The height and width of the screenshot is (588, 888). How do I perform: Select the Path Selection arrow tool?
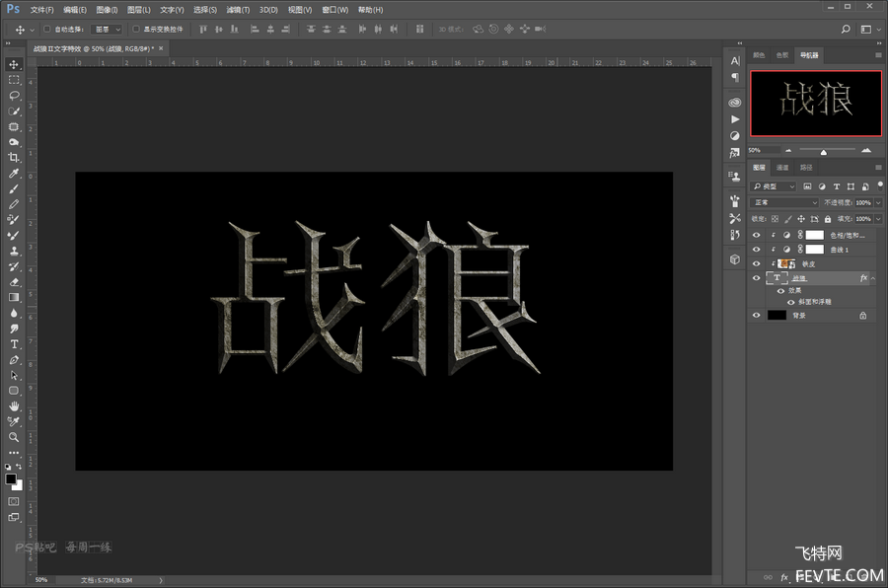tap(14, 375)
